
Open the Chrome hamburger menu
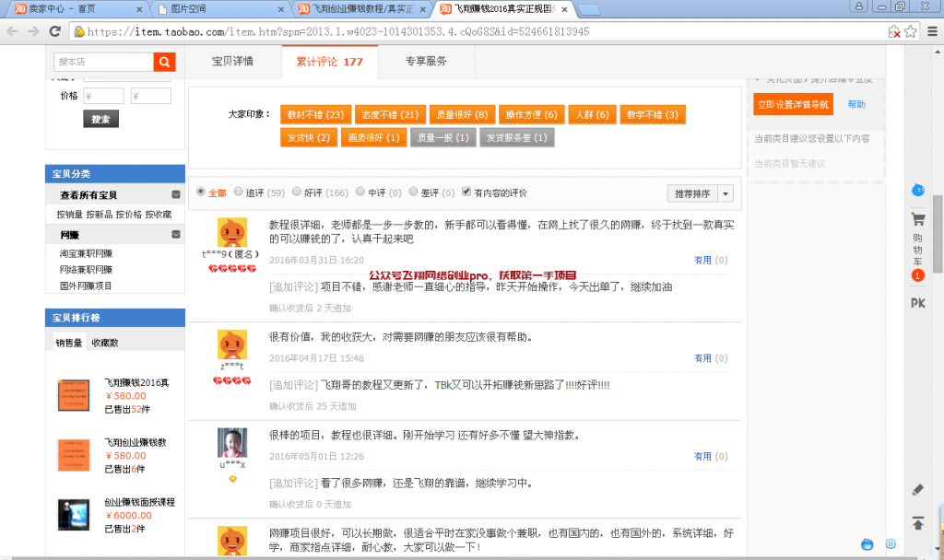point(932,31)
